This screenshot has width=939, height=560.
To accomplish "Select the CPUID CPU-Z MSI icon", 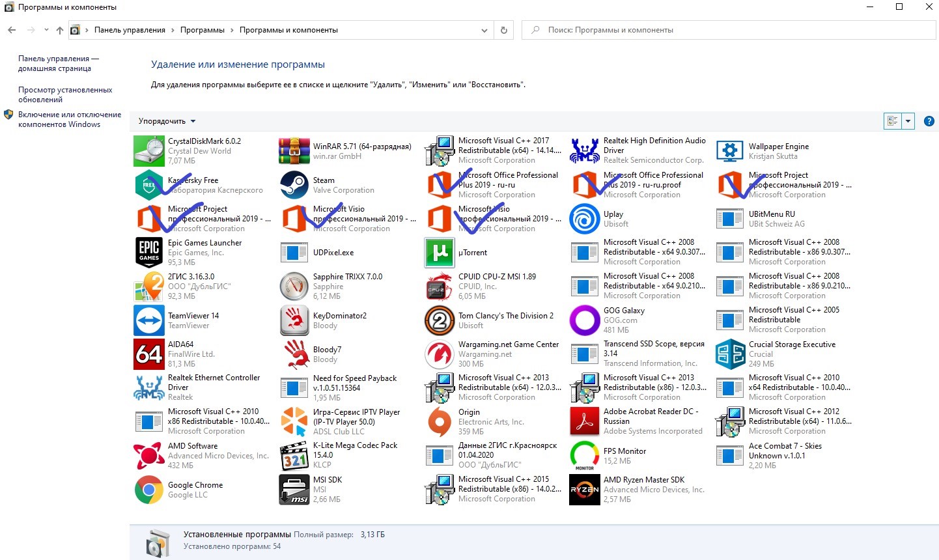I will 440,287.
